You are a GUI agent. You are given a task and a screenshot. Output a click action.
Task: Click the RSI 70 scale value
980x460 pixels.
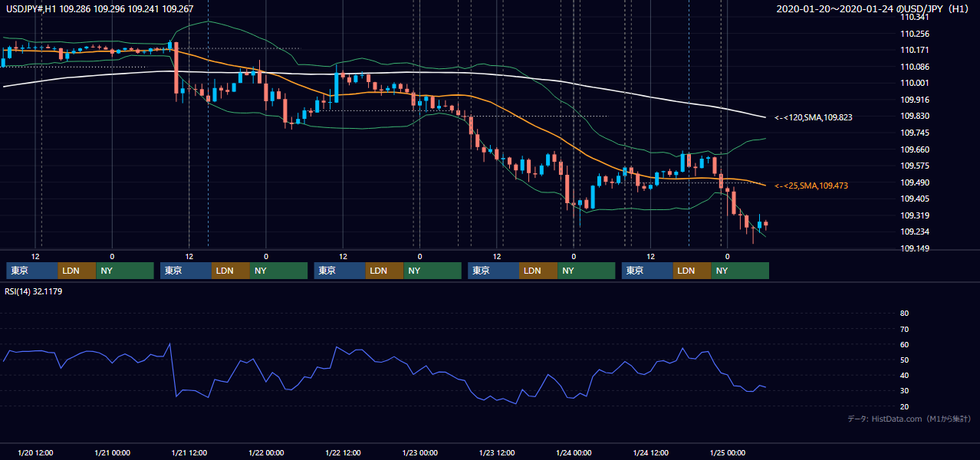tap(904, 329)
